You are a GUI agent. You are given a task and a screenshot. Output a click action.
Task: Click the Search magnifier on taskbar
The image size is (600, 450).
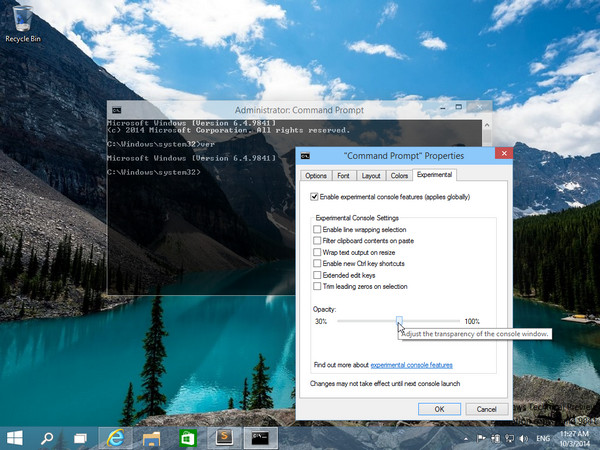(47, 437)
